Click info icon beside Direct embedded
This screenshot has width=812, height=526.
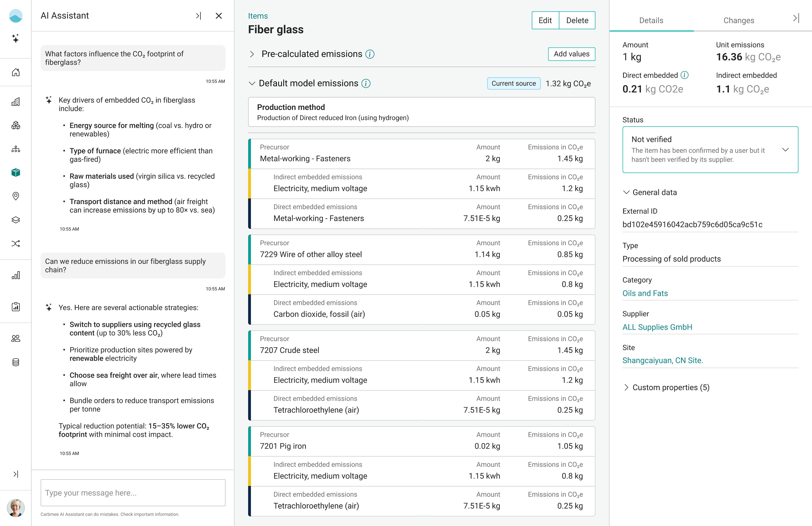tap(684, 75)
